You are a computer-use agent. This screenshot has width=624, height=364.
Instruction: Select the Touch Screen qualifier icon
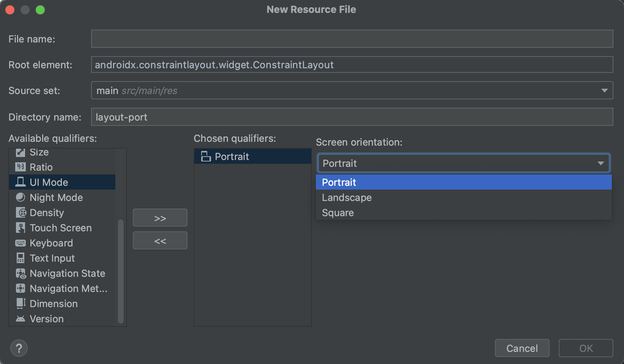coord(20,228)
